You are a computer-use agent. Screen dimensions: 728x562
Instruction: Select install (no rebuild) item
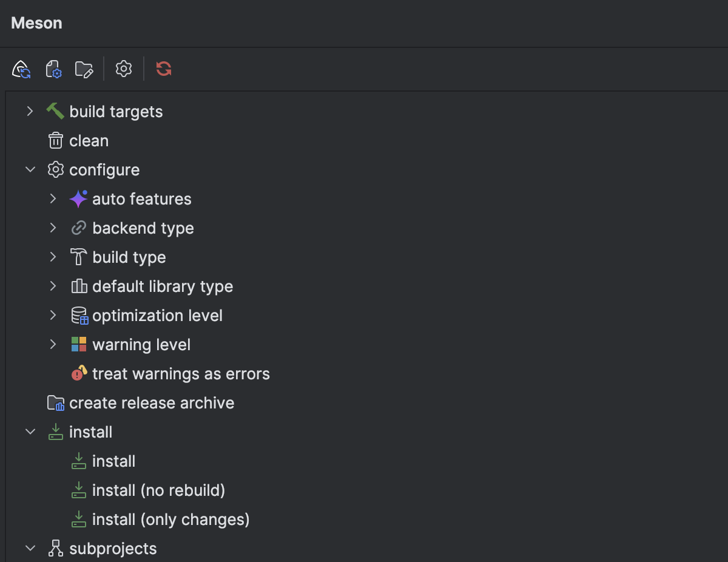(x=158, y=490)
